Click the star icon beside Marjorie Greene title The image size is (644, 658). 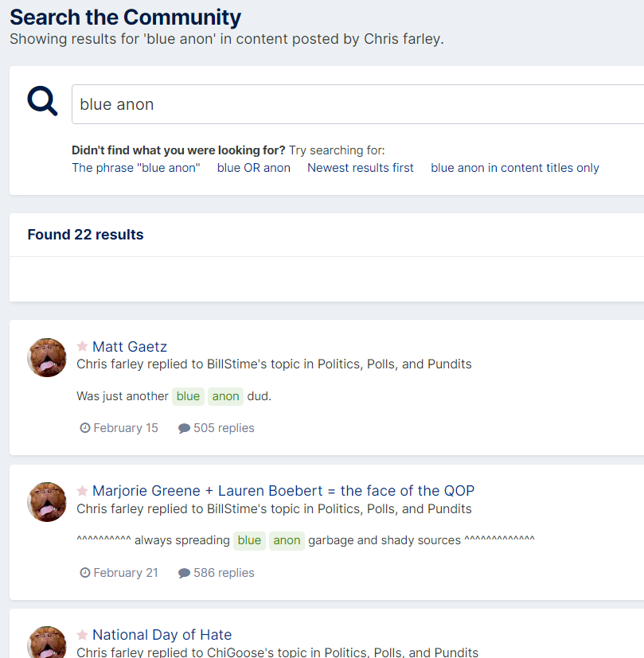pyautogui.click(x=82, y=490)
